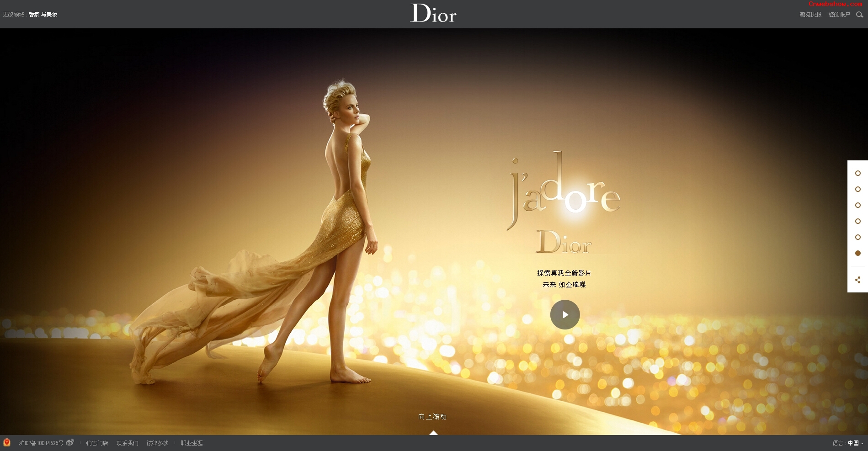
Task: Select the filled sixth section dot
Action: 858,253
